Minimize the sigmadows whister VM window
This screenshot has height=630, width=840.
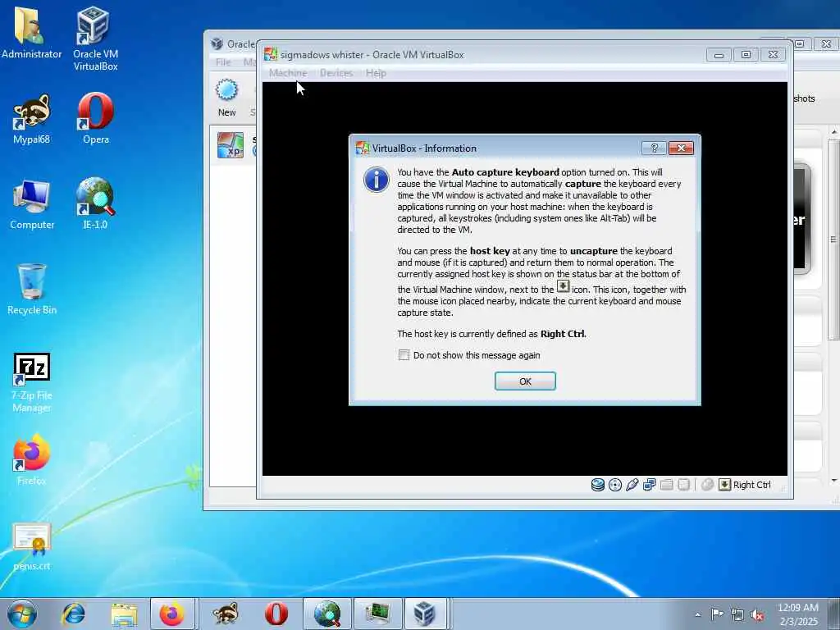(x=719, y=55)
